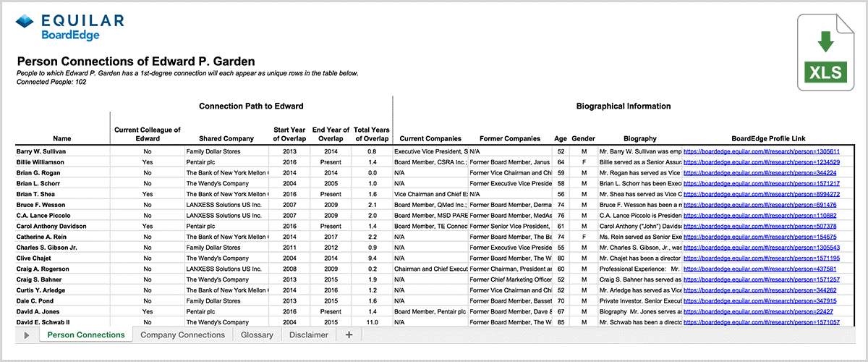This screenshot has width=868, height=362.
Task: Open Billie Williamson's profile link ending 1234529
Action: 762,162
